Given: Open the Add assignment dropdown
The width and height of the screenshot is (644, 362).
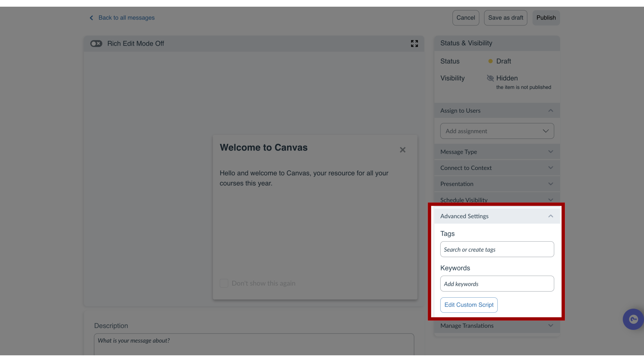Looking at the screenshot, I should [497, 131].
